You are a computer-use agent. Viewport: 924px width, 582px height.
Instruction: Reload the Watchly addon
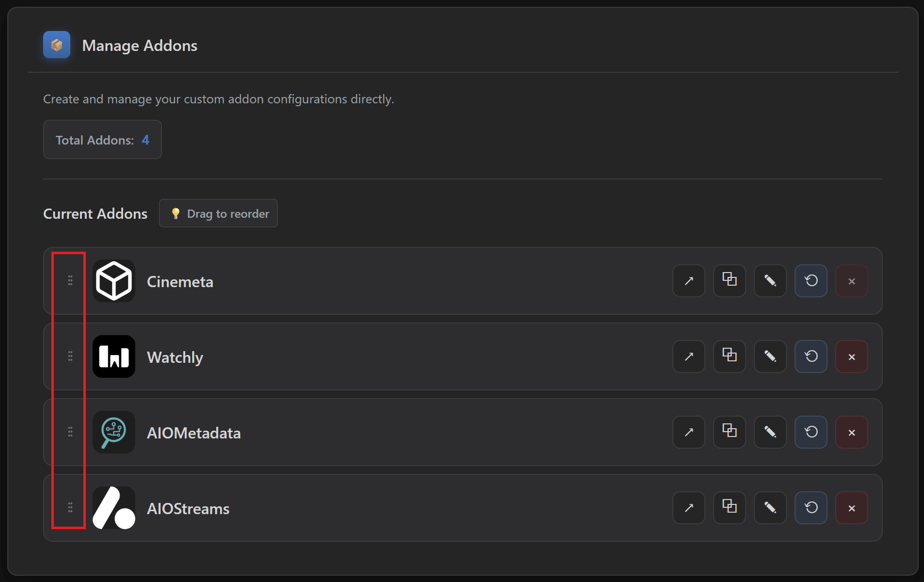tap(811, 356)
